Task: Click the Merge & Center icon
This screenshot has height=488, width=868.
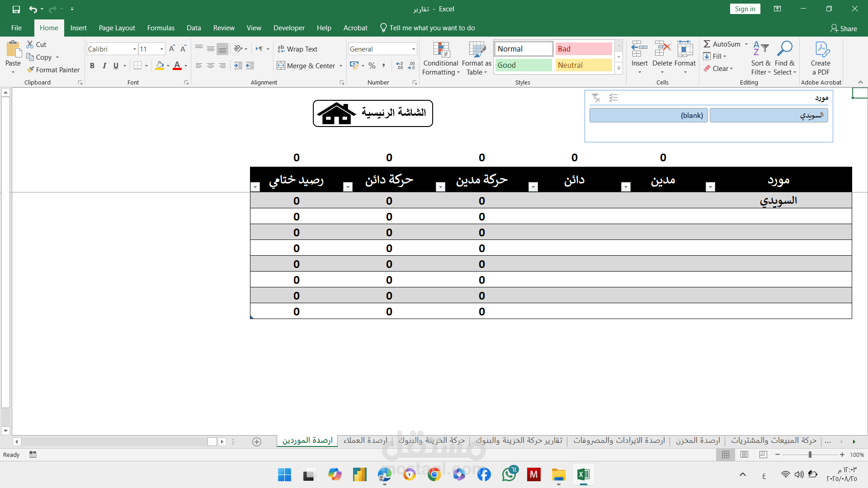Action: [281, 66]
